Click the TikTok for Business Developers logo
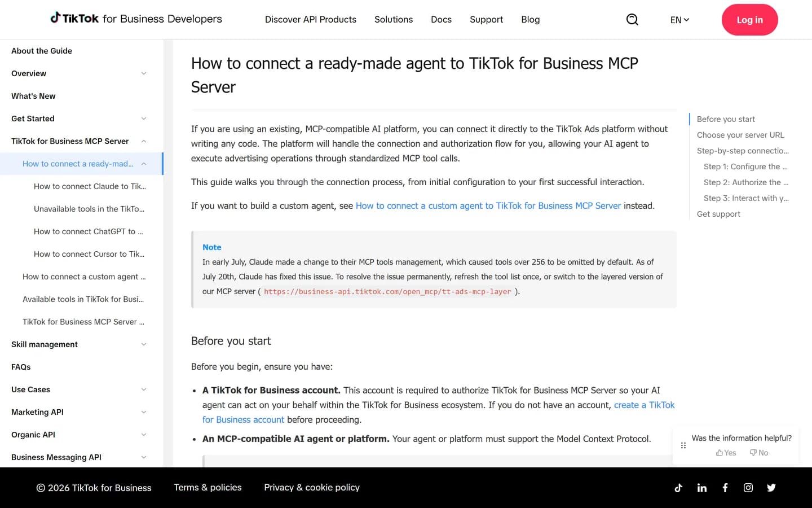Screen dimensions: 812x508 136,19
